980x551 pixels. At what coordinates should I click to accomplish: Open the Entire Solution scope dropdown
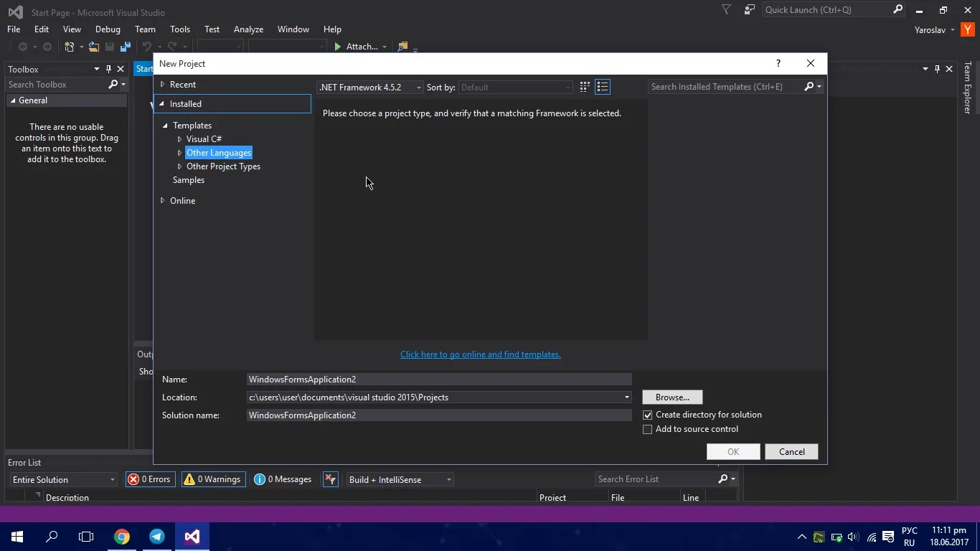63,479
